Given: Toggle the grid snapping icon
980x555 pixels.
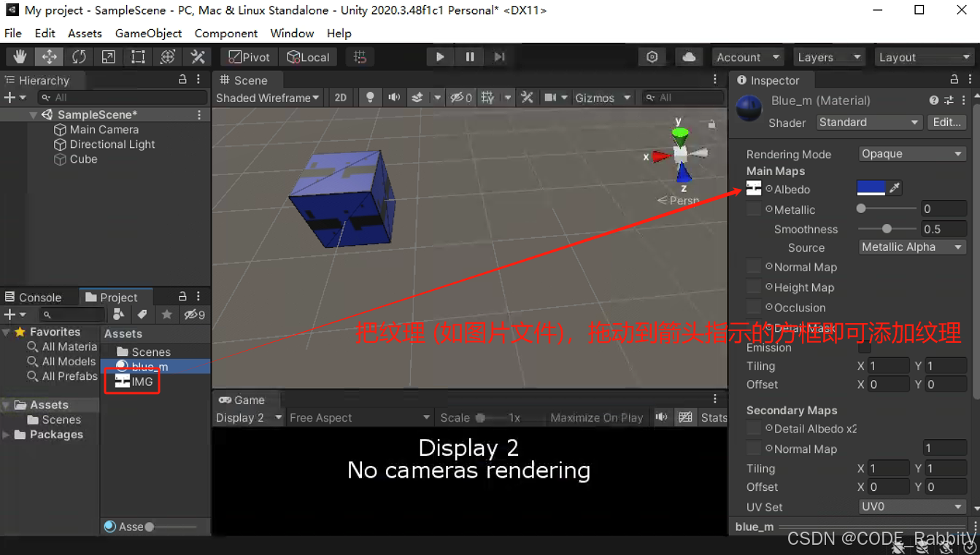Looking at the screenshot, I should point(360,57).
